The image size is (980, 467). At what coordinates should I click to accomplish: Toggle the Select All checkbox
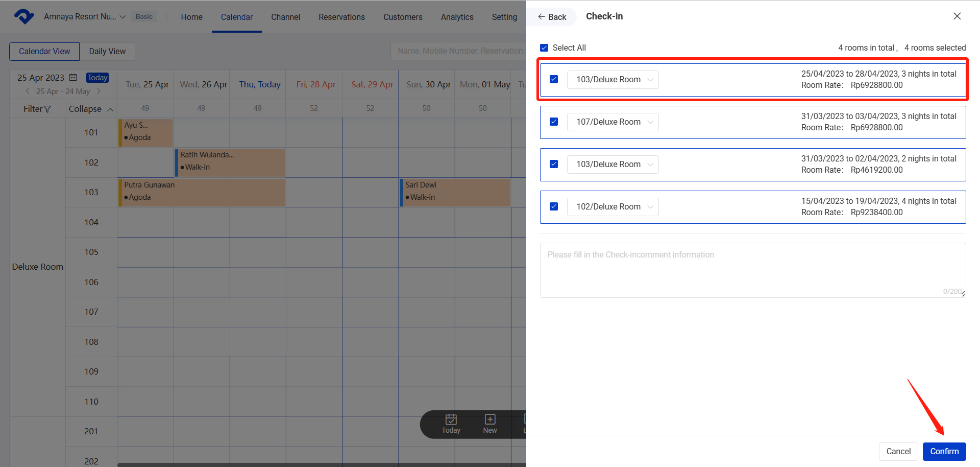tap(544, 48)
